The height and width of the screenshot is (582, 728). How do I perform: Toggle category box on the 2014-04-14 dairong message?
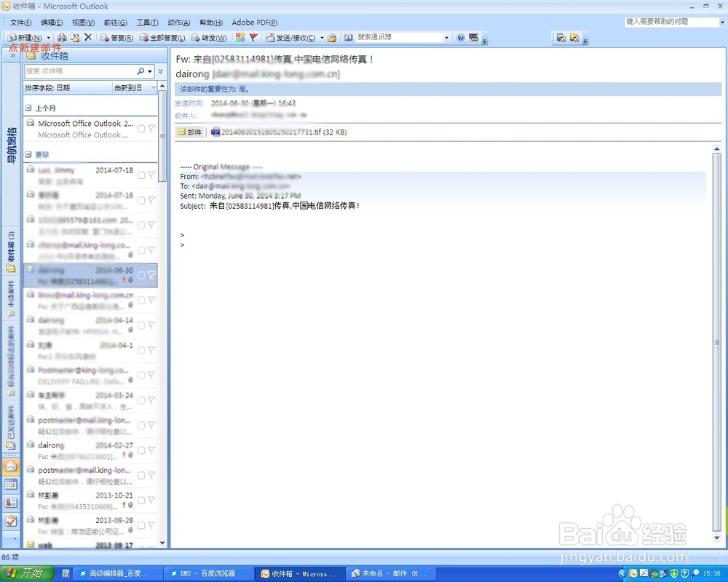click(141, 325)
